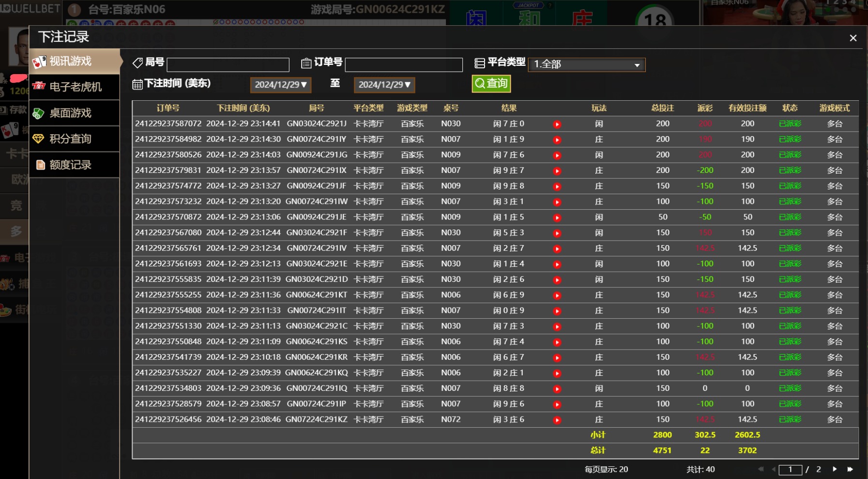Screen dimensions: 868x479
Task: Click the calendar icon beside 下注时间
Action: click(137, 84)
